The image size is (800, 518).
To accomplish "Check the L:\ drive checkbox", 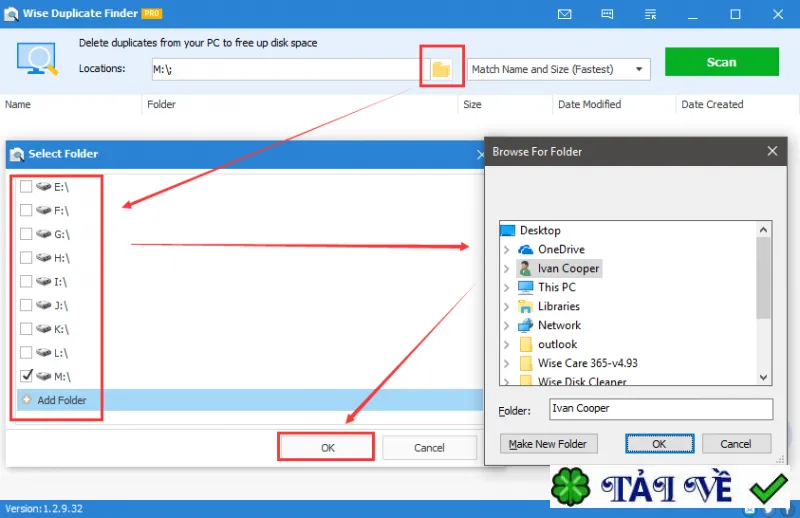I will click(26, 352).
